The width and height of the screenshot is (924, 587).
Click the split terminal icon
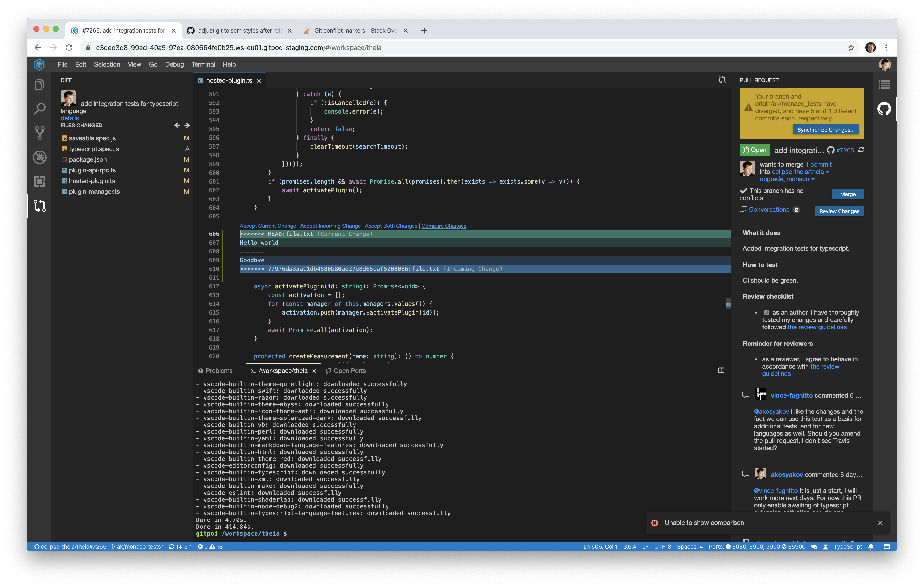coord(721,370)
